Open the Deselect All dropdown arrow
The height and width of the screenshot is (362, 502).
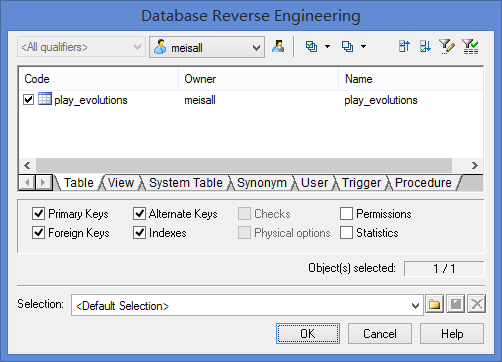pyautogui.click(x=363, y=47)
